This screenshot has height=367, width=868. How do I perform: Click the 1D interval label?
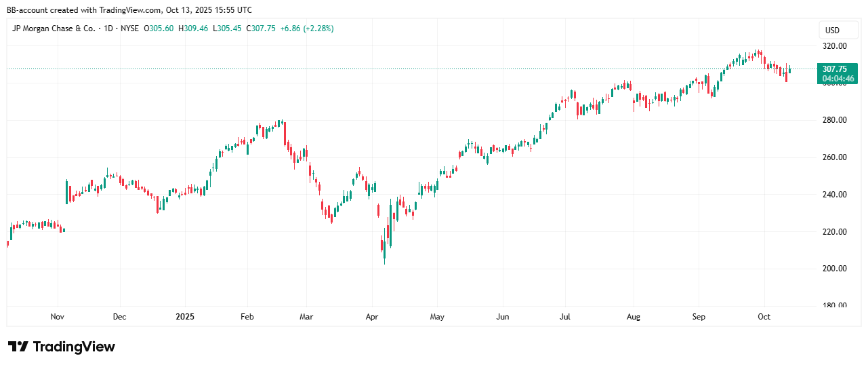point(108,28)
